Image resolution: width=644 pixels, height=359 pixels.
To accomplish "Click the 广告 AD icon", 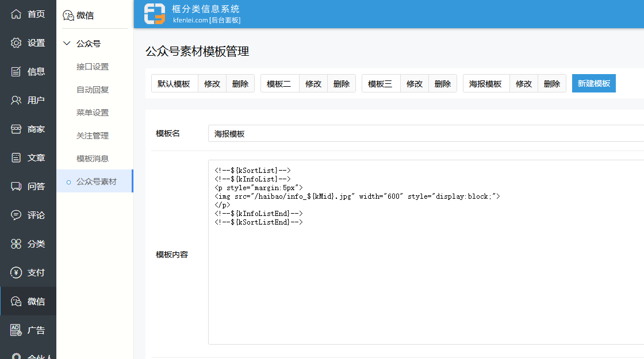I will click(x=16, y=330).
